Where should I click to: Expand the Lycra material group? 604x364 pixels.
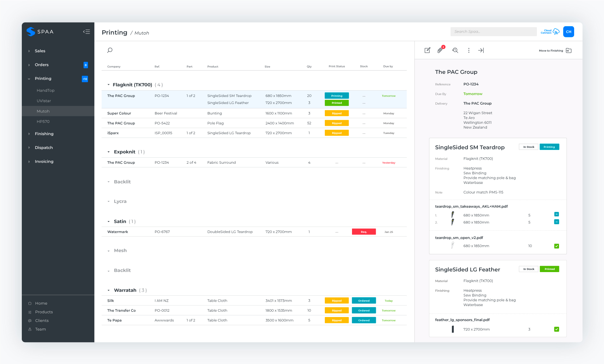[108, 202]
